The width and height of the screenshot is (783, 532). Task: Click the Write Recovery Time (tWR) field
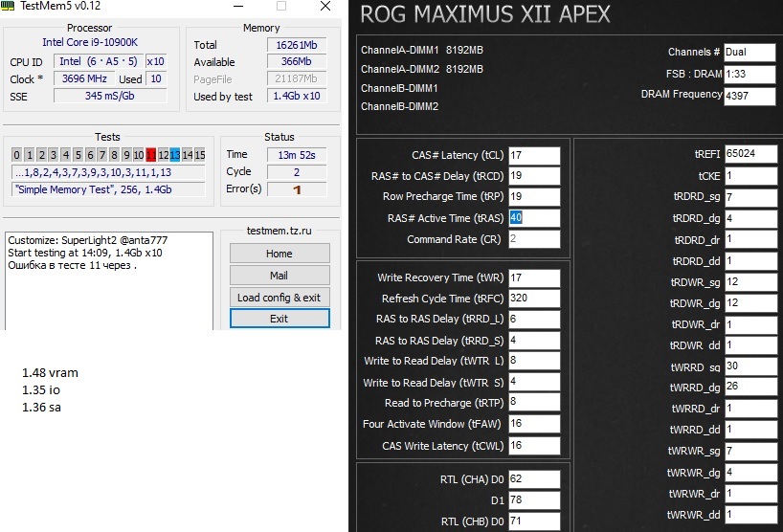[x=534, y=278]
